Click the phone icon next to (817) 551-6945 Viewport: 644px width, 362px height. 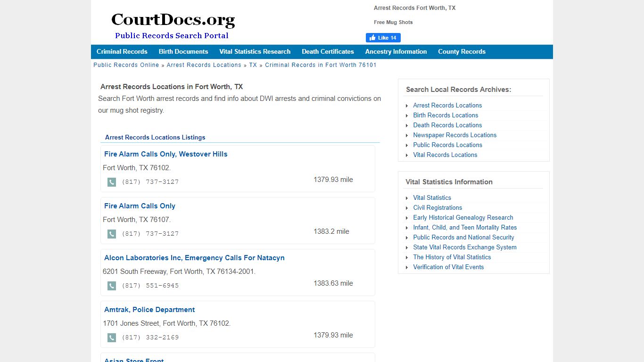(x=112, y=286)
